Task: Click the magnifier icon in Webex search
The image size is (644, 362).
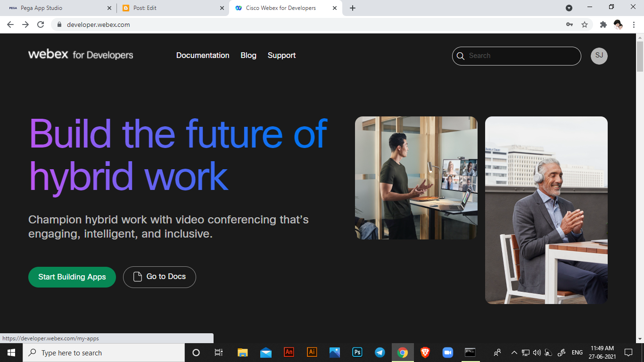Action: click(x=461, y=56)
